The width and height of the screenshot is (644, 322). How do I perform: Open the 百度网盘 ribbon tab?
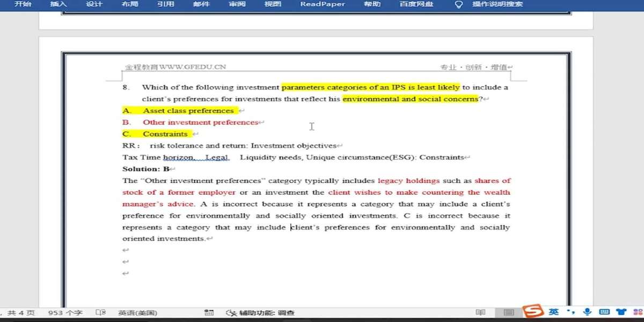(416, 4)
